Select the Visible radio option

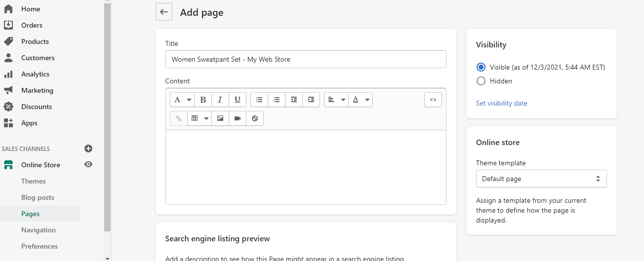point(481,67)
